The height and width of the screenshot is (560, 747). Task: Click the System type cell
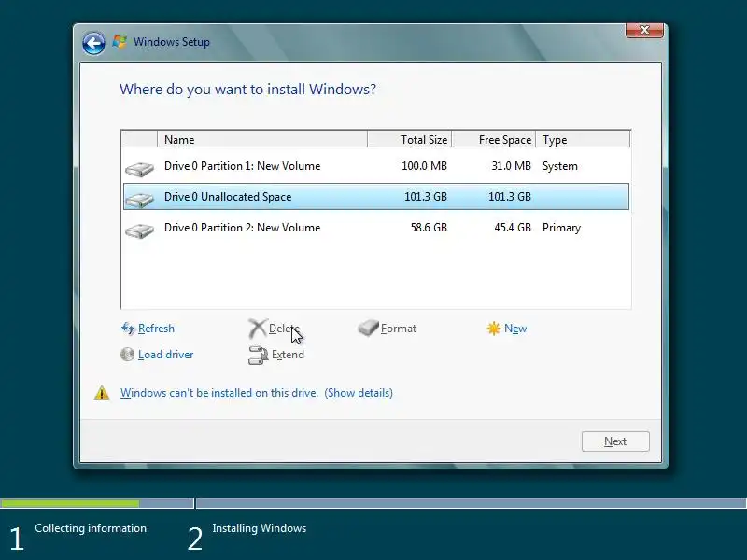pos(559,166)
